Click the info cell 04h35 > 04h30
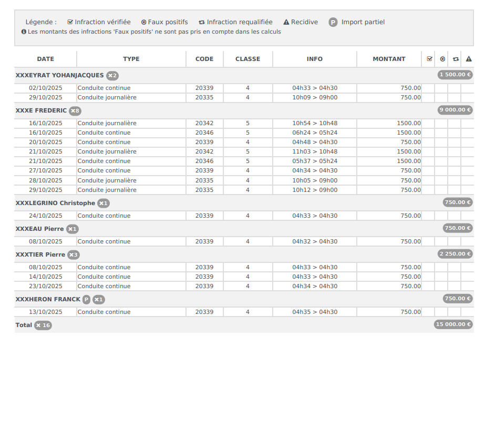The image size is (495, 448). coord(315,312)
